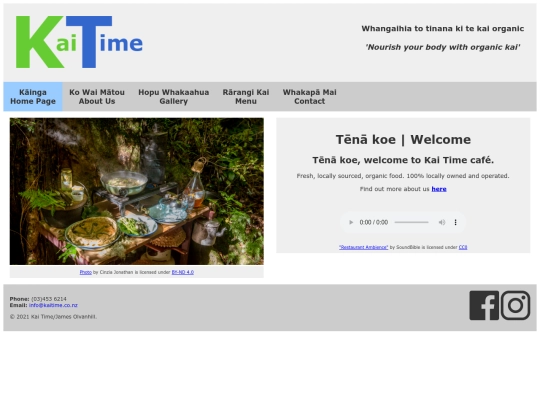
Task: Open the BY-ND 4.0 license link
Action: click(x=183, y=272)
